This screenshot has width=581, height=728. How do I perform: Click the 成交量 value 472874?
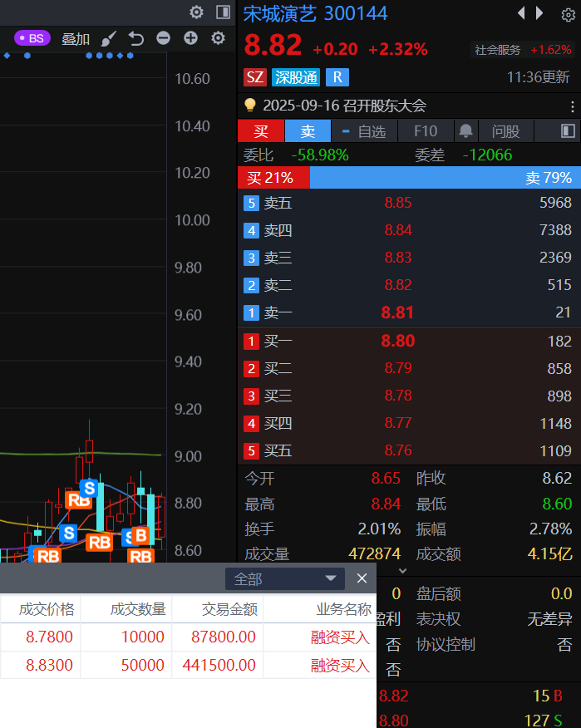374,553
